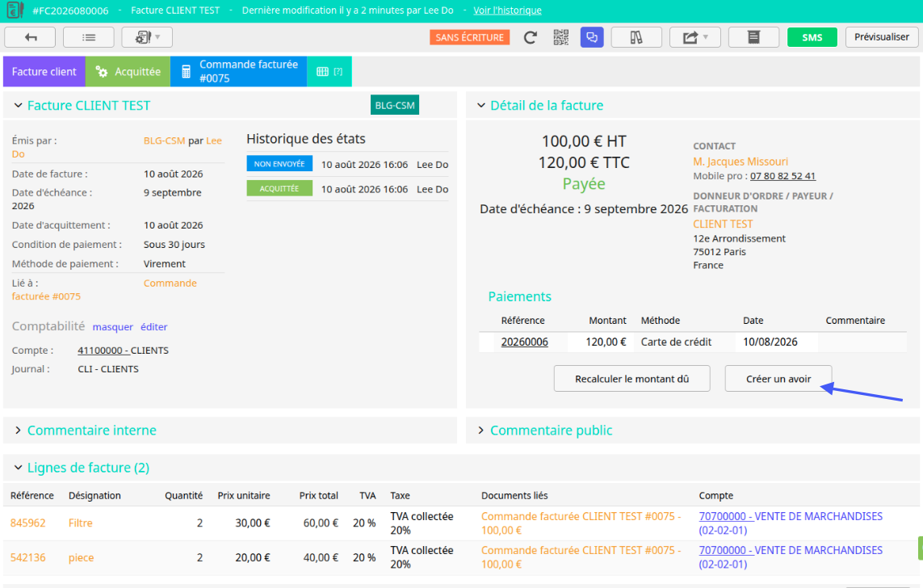Click the BLG-CSM green badge

point(394,105)
